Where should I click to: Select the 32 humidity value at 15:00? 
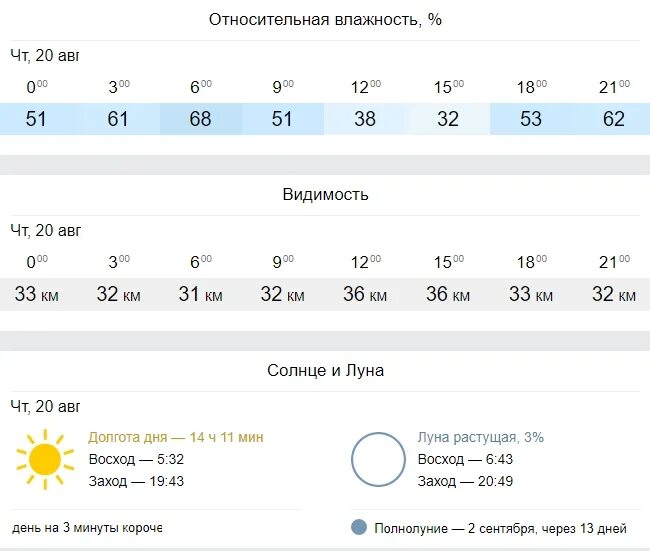tap(448, 119)
